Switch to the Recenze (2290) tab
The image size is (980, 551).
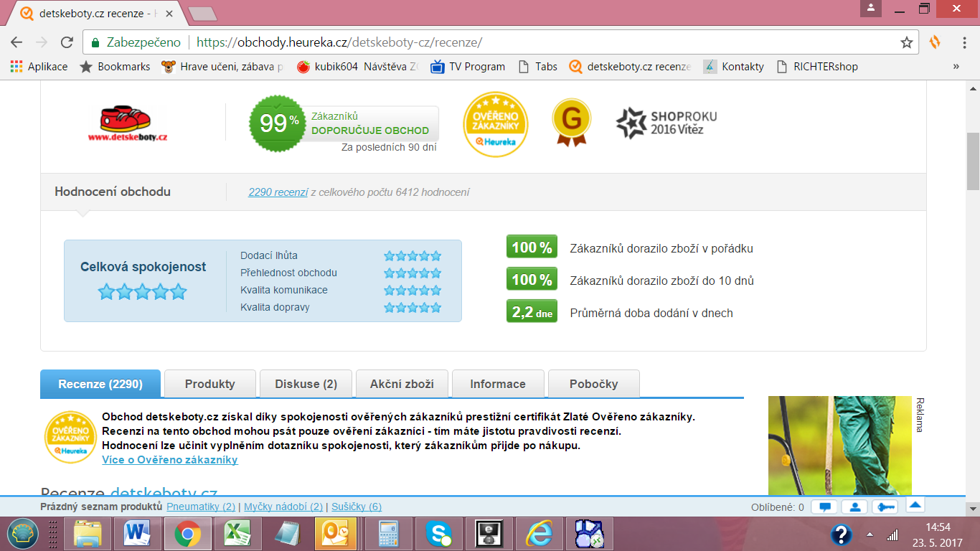tap(100, 384)
